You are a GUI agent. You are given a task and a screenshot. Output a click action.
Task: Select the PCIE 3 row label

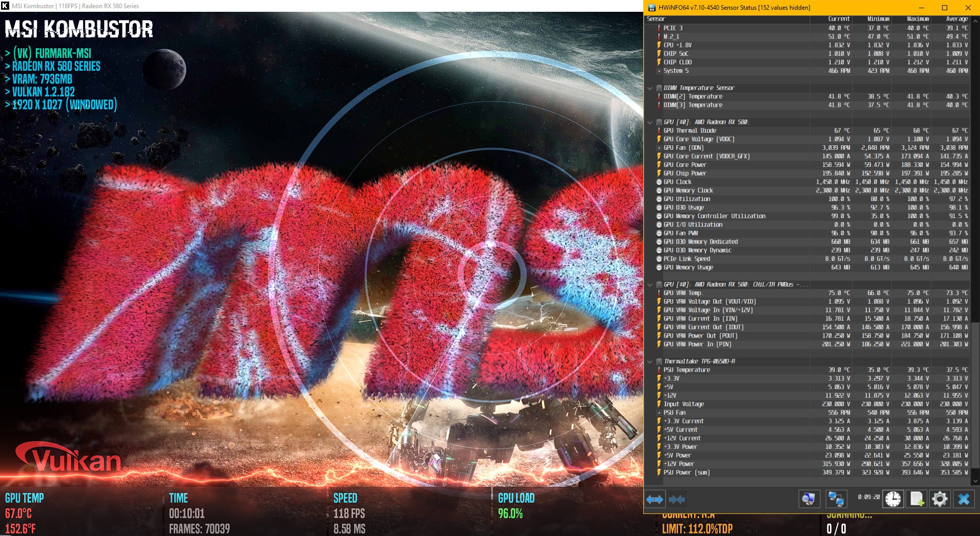tap(673, 28)
